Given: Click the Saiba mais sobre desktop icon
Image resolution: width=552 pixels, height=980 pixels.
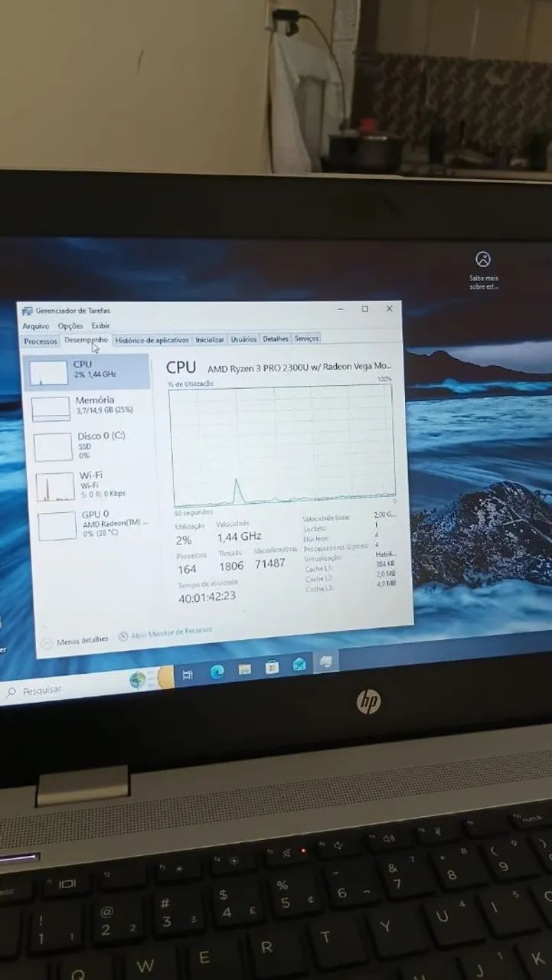Looking at the screenshot, I should pos(483,269).
